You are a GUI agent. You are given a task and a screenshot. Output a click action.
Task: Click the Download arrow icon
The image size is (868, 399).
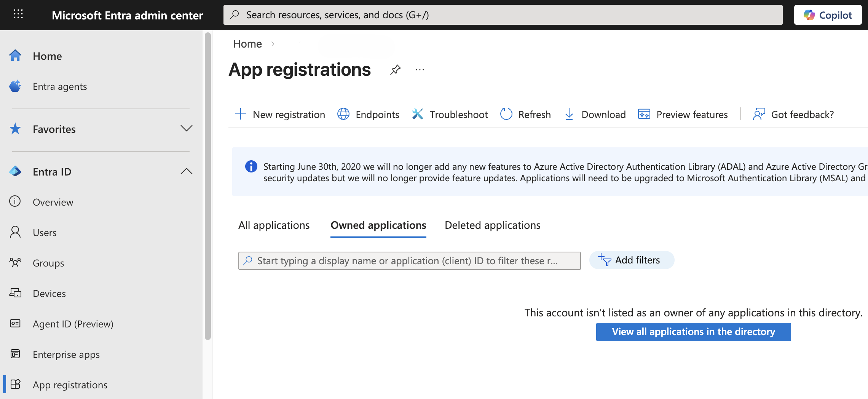pos(569,114)
